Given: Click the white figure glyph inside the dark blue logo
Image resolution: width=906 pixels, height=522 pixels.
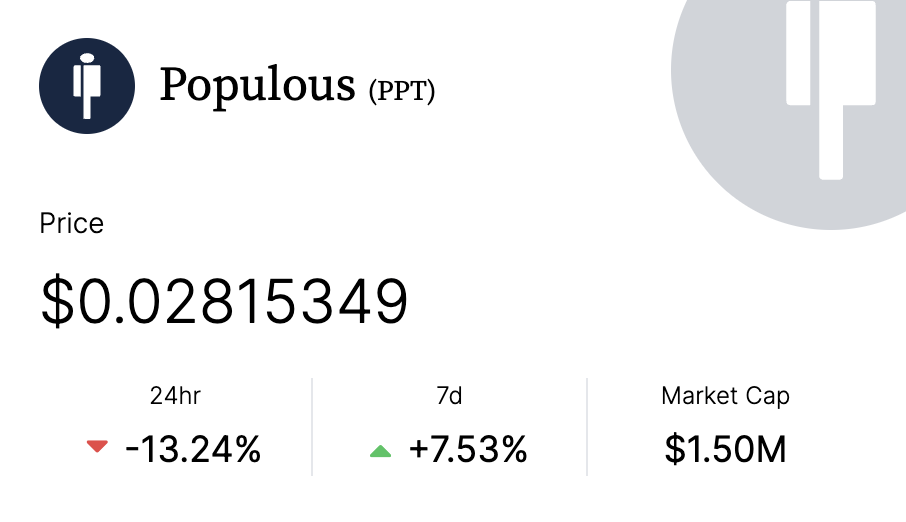Looking at the screenshot, I should click(87, 86).
